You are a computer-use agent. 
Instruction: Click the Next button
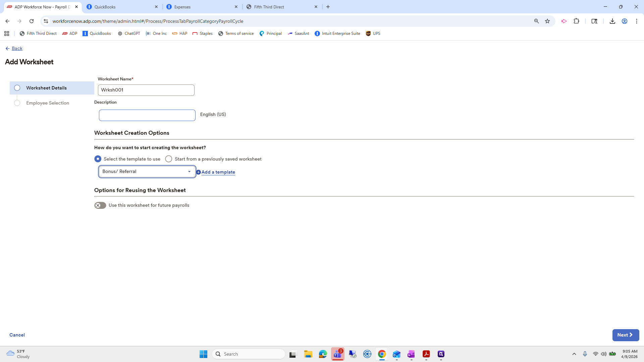click(626, 335)
